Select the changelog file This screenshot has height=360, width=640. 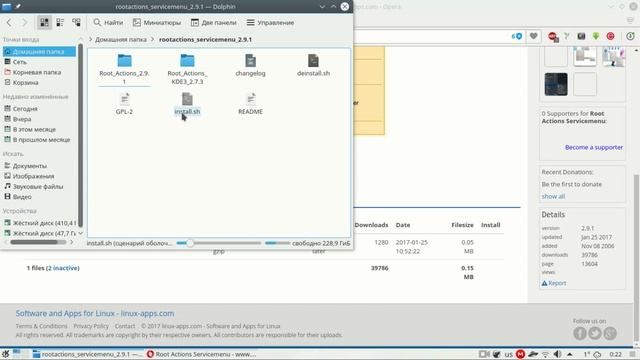coord(250,65)
